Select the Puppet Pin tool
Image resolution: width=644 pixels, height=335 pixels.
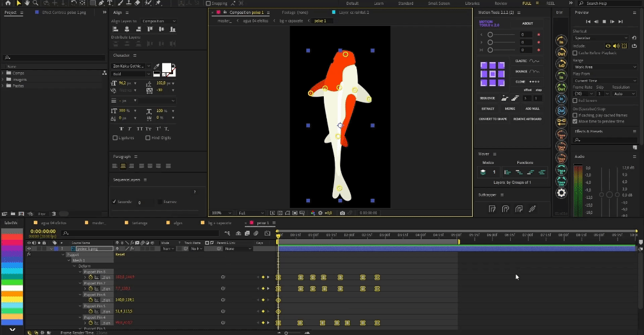pyautogui.click(x=156, y=3)
